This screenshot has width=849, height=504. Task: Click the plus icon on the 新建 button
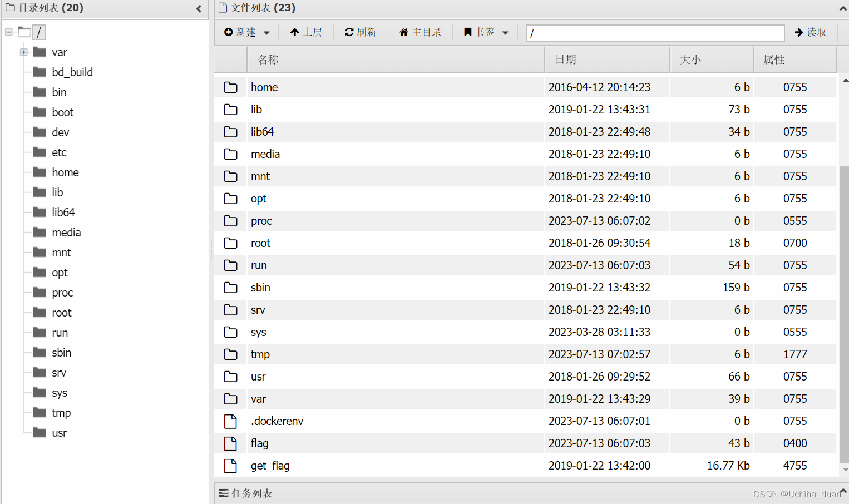coord(228,32)
